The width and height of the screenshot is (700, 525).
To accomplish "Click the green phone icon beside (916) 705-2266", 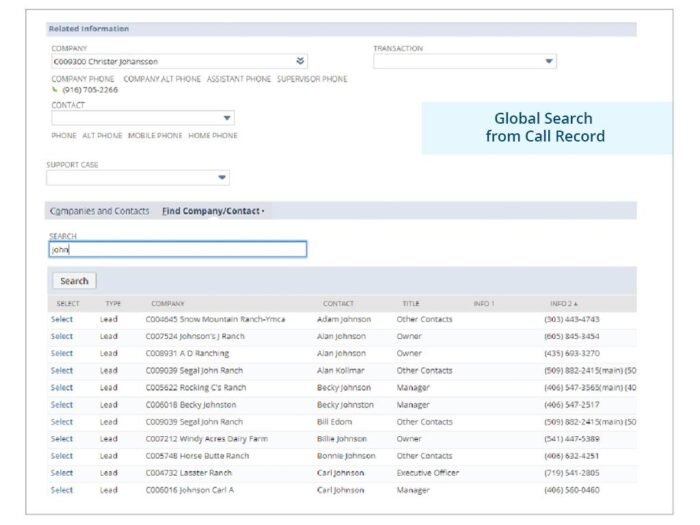I will (55, 90).
